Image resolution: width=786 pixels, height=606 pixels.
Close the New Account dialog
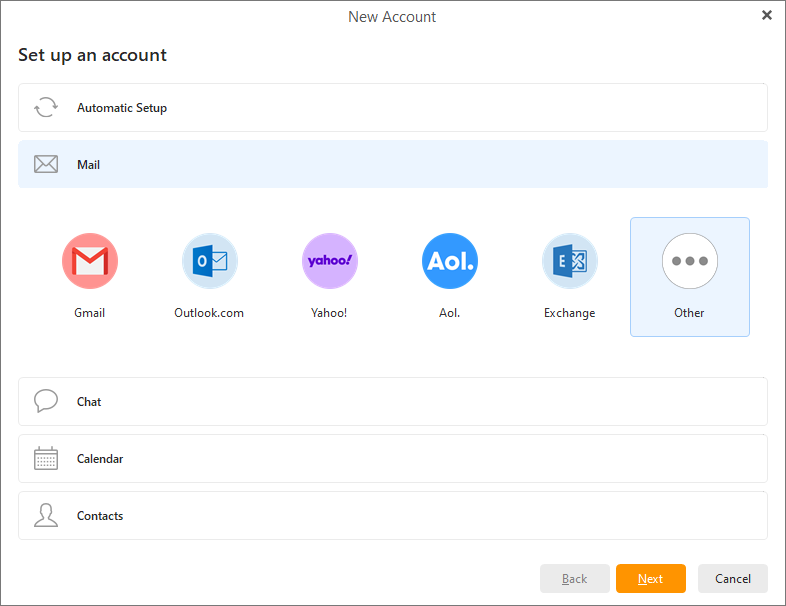[x=767, y=15]
